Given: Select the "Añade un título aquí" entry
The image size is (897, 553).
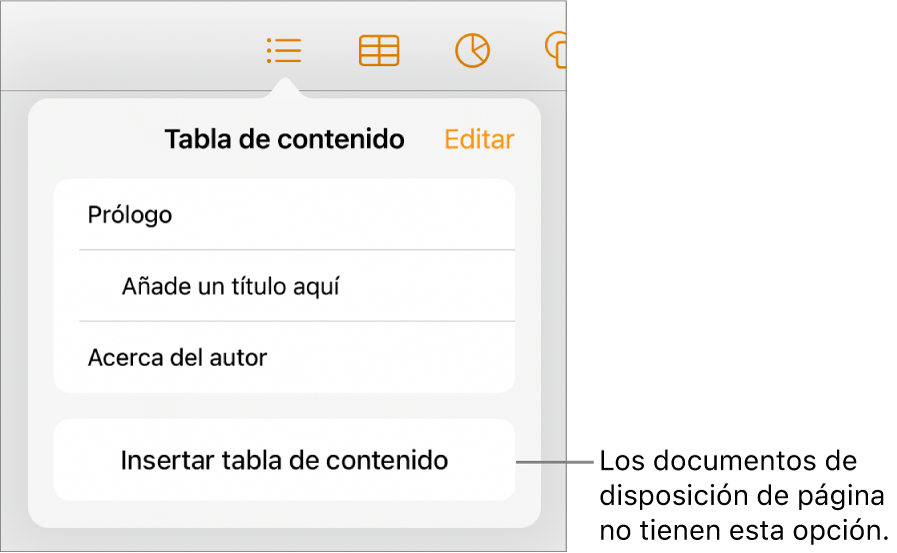Looking at the screenshot, I should [284, 286].
